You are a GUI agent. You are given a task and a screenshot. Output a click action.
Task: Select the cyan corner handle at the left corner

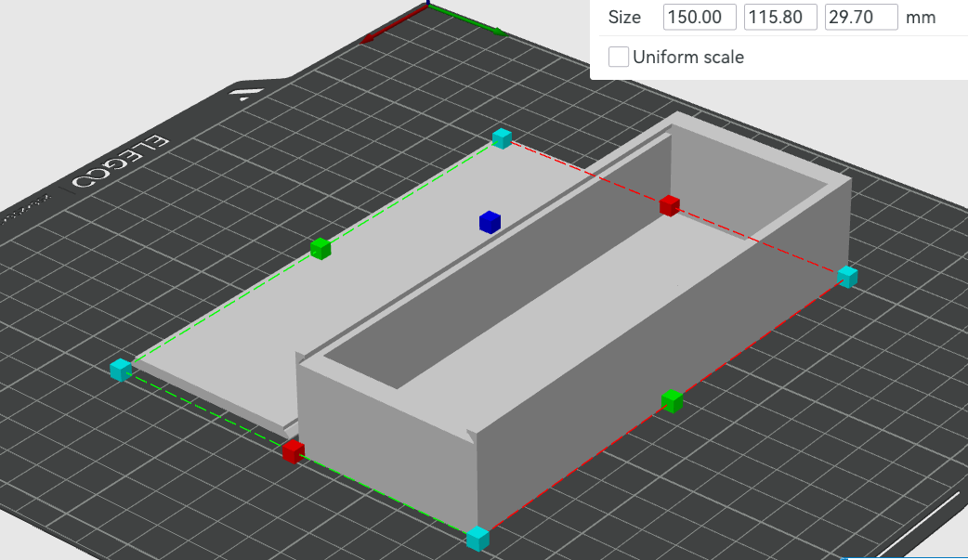[x=121, y=370]
